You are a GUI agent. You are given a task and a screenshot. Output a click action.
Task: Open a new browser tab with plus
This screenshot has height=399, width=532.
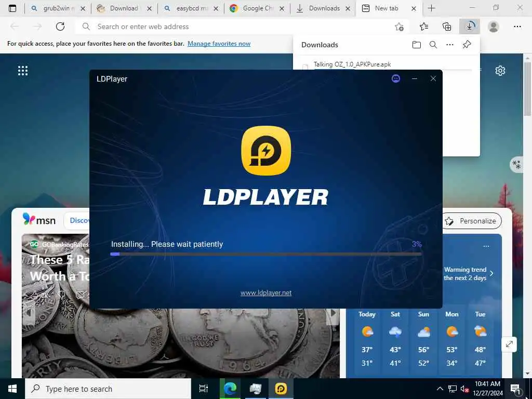(x=432, y=8)
